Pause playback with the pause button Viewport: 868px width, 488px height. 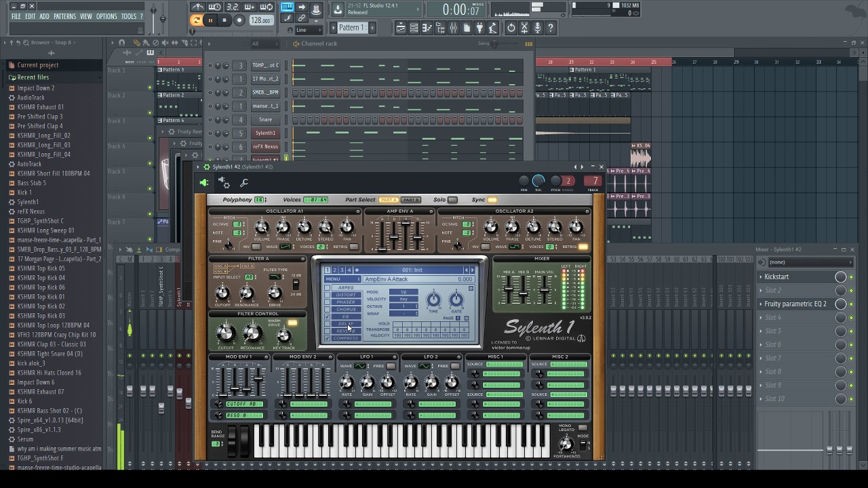pos(210,20)
